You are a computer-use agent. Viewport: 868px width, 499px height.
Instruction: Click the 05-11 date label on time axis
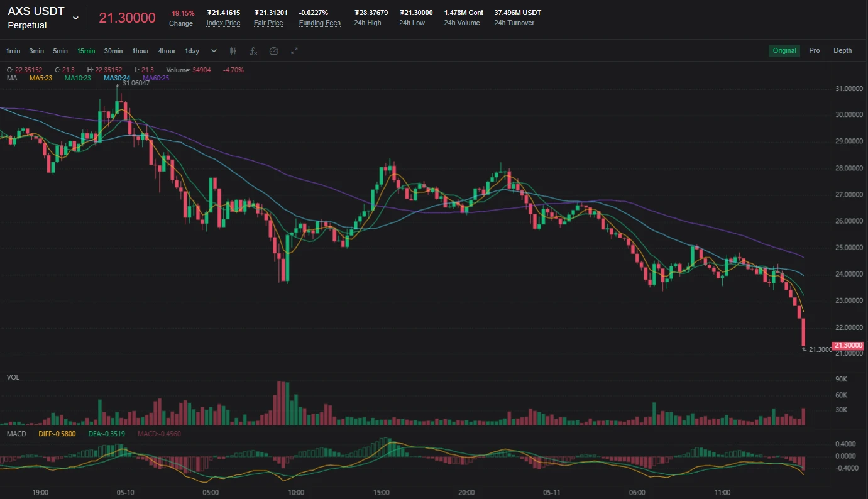pos(552,493)
